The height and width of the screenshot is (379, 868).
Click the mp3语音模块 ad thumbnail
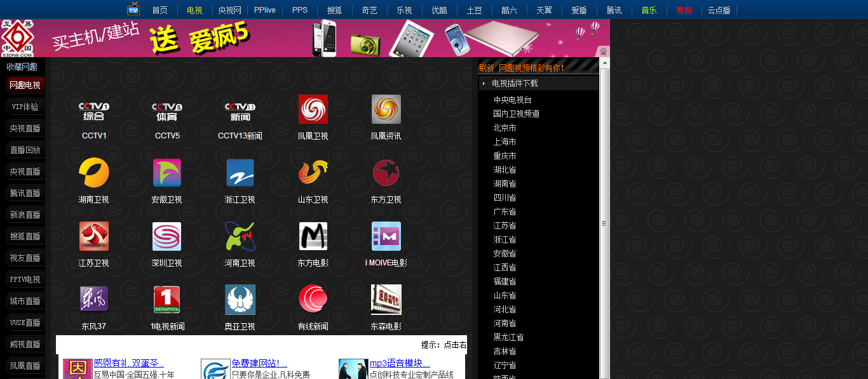pos(353,369)
